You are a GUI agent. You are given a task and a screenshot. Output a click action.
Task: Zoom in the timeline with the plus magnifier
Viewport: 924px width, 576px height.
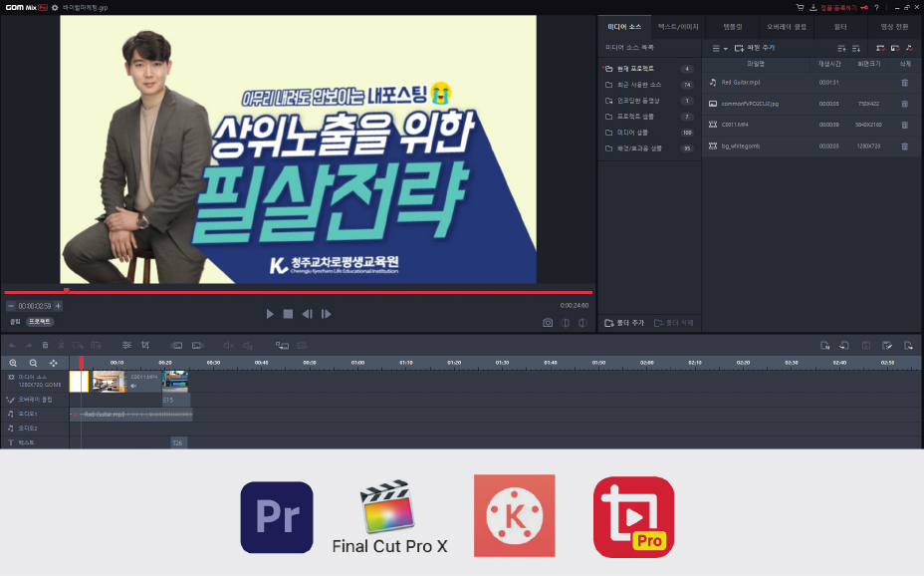[x=13, y=363]
